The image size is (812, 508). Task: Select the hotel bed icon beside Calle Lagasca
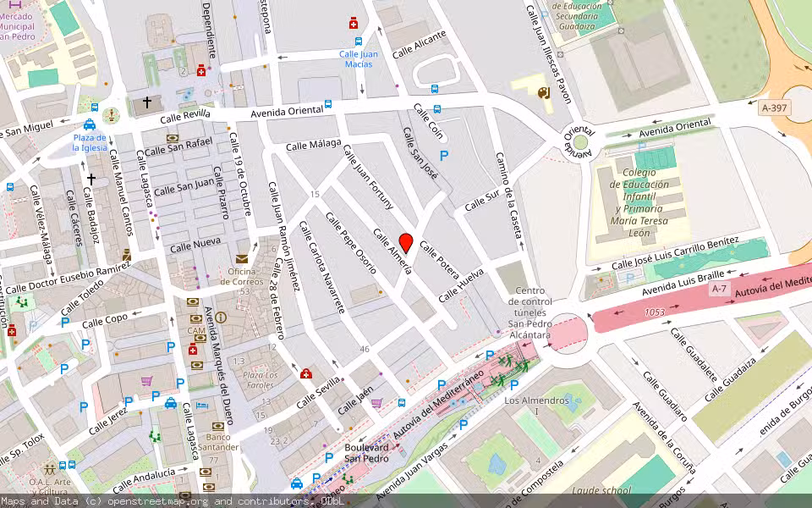(x=202, y=405)
